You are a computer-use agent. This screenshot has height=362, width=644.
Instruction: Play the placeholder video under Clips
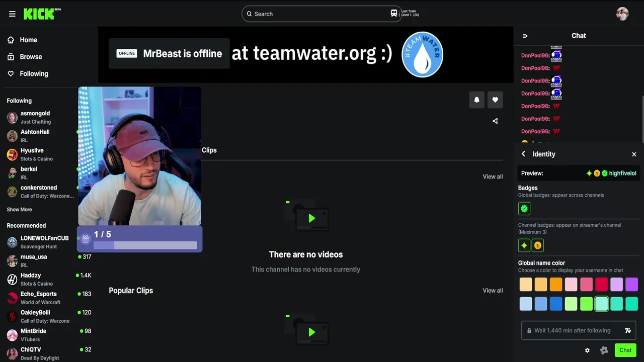(311, 218)
